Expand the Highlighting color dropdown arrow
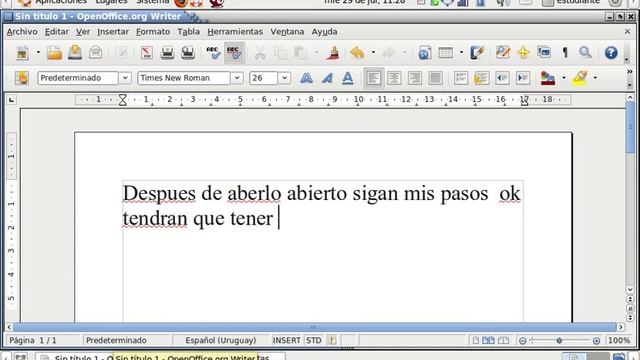This screenshot has height=360, width=640. [x=595, y=78]
